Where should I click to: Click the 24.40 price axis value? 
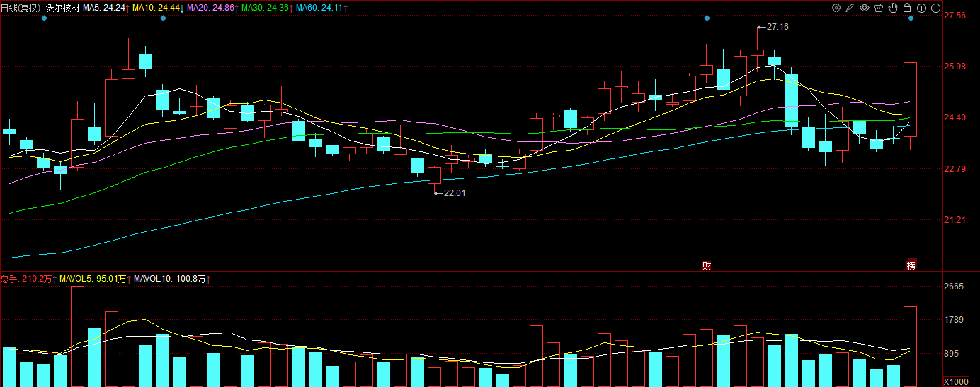[955, 117]
